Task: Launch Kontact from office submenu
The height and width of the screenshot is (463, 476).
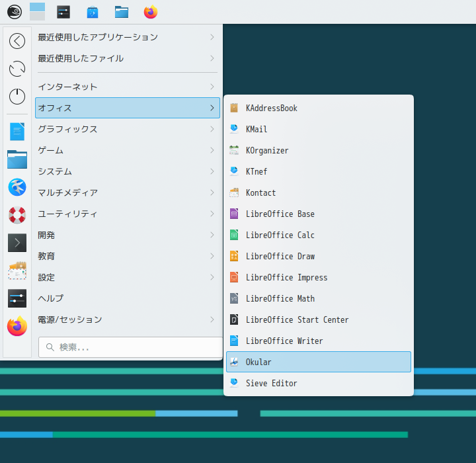Action: (319, 192)
